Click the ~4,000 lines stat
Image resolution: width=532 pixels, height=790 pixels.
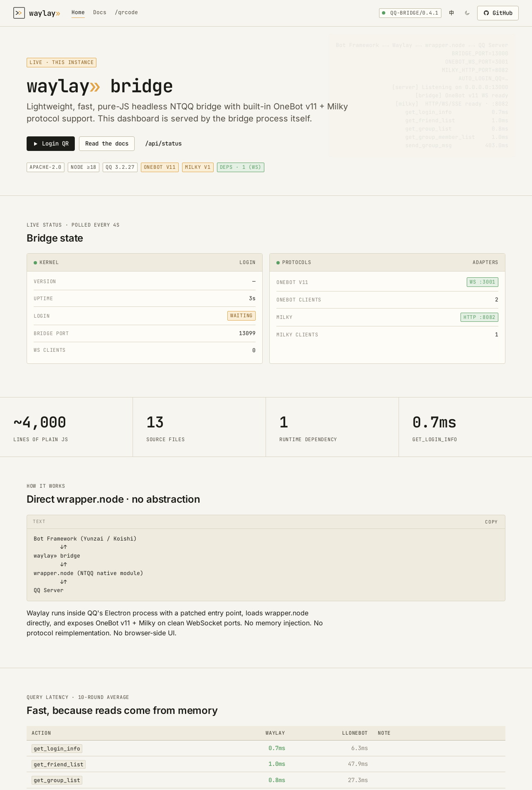pos(40,422)
